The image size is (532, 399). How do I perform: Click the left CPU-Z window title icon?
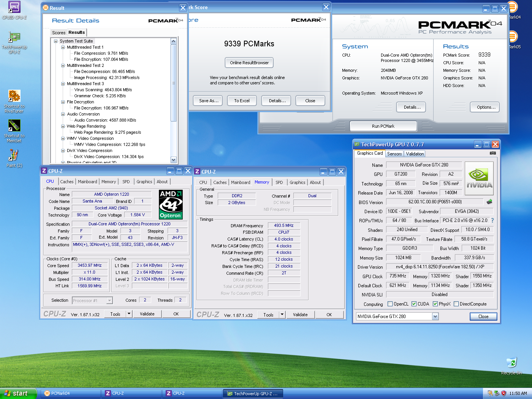click(x=44, y=171)
